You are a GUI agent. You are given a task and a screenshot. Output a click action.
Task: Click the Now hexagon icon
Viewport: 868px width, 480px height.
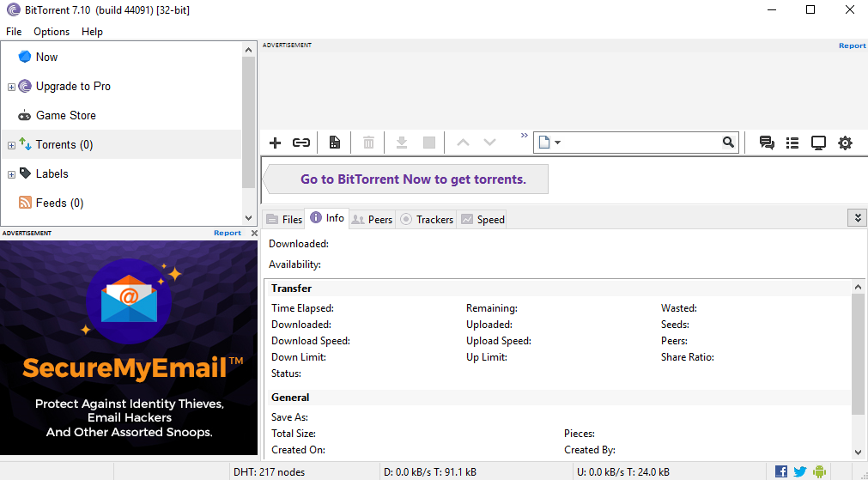[24, 57]
